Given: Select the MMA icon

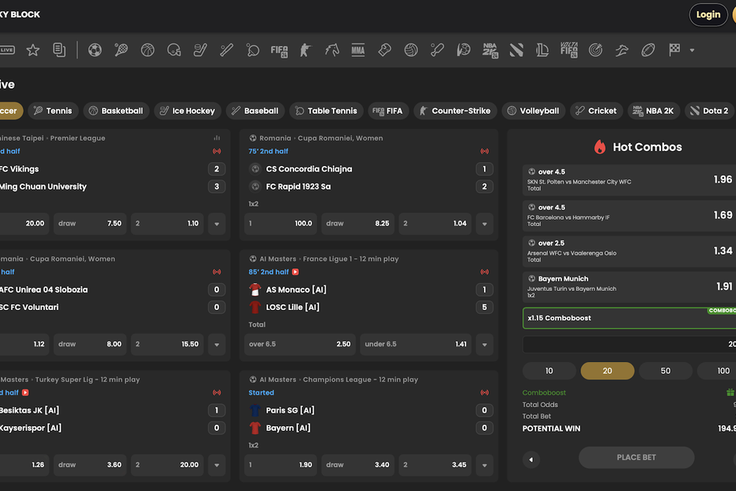Looking at the screenshot, I should 358,50.
